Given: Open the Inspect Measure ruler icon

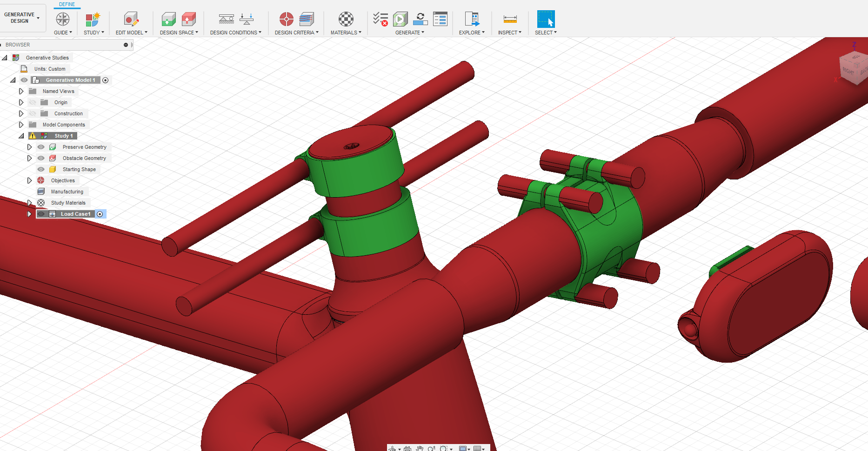Looking at the screenshot, I should [x=509, y=20].
